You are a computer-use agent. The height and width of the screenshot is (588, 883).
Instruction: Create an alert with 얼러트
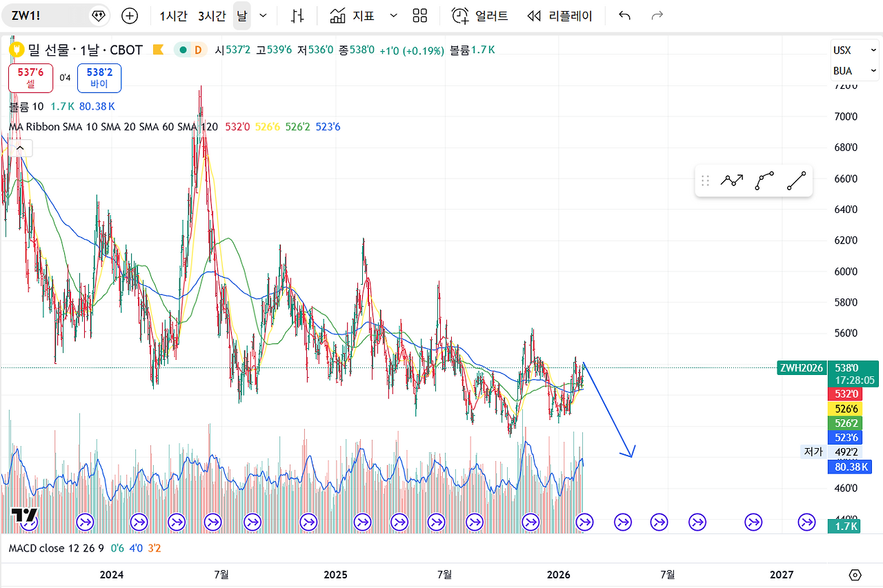point(480,16)
